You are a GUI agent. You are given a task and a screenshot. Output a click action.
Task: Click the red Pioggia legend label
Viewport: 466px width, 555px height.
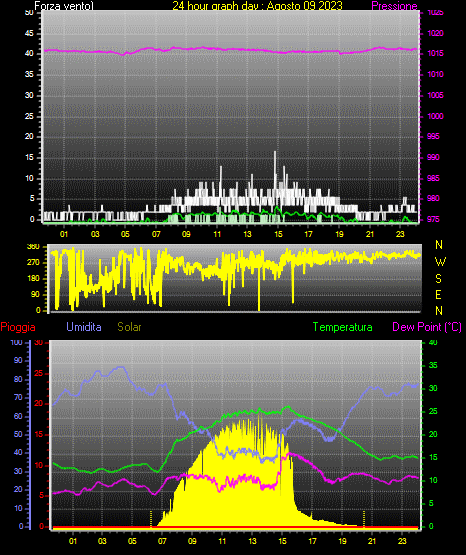18,327
